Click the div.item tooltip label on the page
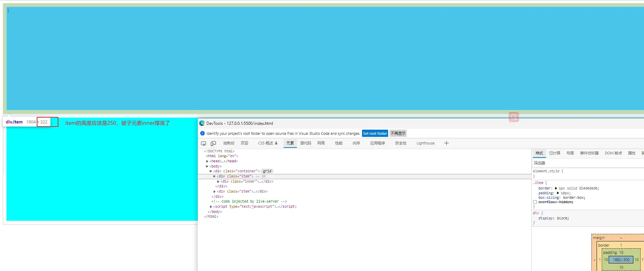This screenshot has height=271, width=644. coord(14,122)
